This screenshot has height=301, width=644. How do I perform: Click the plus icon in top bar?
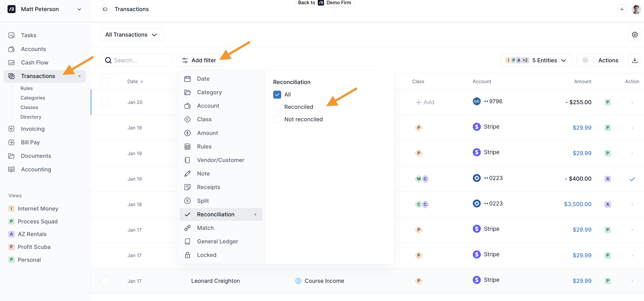(x=622, y=9)
